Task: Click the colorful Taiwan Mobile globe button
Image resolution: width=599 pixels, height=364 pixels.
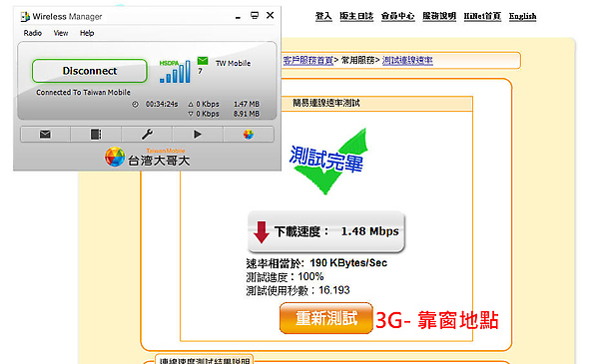Action: (x=249, y=135)
